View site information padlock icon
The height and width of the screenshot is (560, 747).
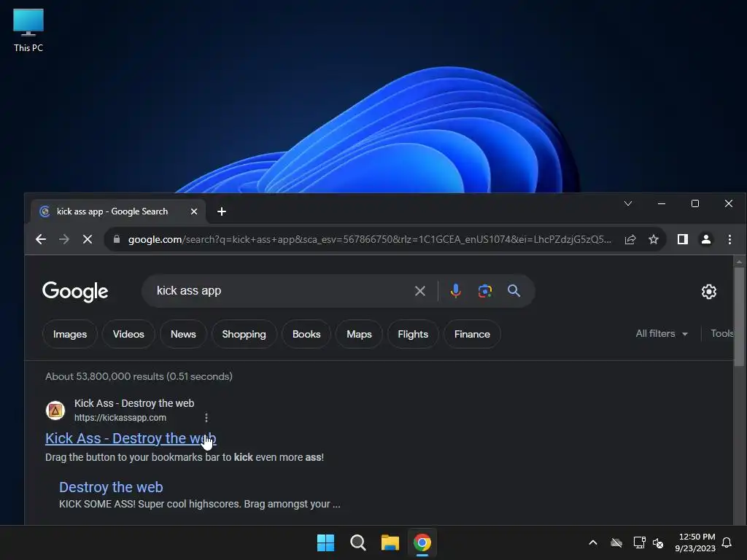tap(117, 239)
